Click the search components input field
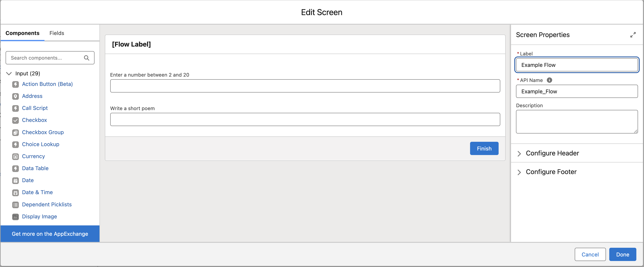The height and width of the screenshot is (267, 644). (50, 58)
